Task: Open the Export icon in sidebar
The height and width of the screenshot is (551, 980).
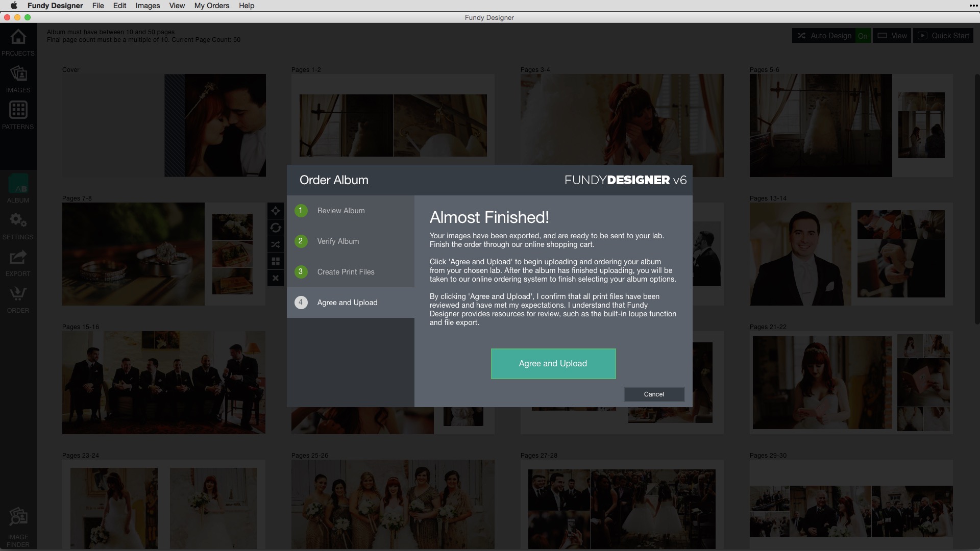Action: tap(18, 257)
